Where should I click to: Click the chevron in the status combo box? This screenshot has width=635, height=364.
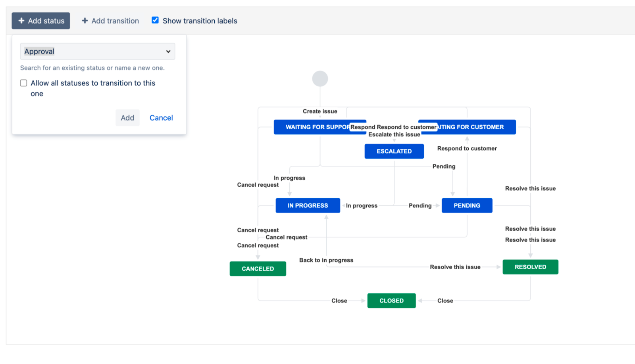point(168,51)
